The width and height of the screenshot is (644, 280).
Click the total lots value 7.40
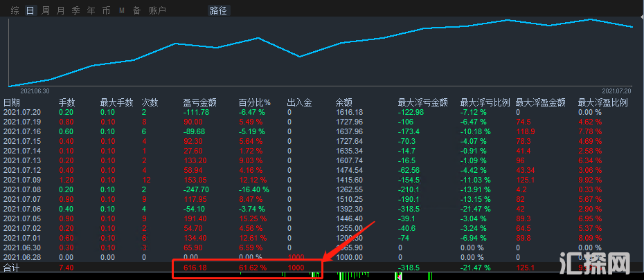pos(66,268)
